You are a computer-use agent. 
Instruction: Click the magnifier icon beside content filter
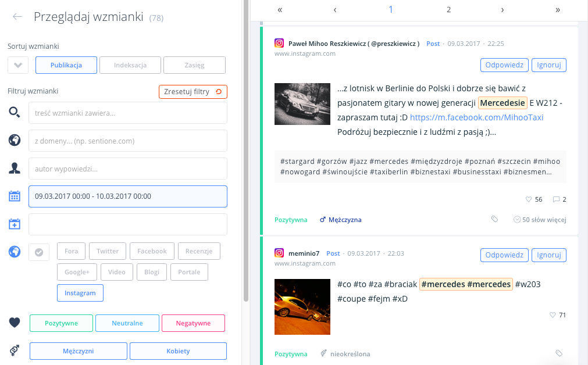tap(15, 113)
